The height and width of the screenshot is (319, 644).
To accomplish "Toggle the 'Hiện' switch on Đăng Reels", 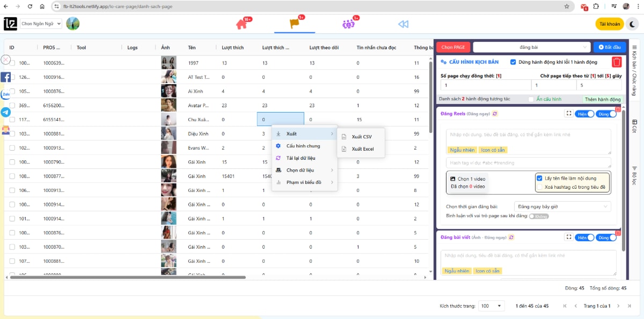I will tap(586, 114).
